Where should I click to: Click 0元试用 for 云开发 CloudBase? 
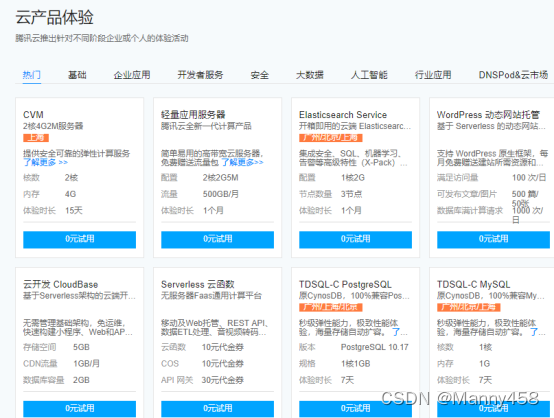click(79, 409)
